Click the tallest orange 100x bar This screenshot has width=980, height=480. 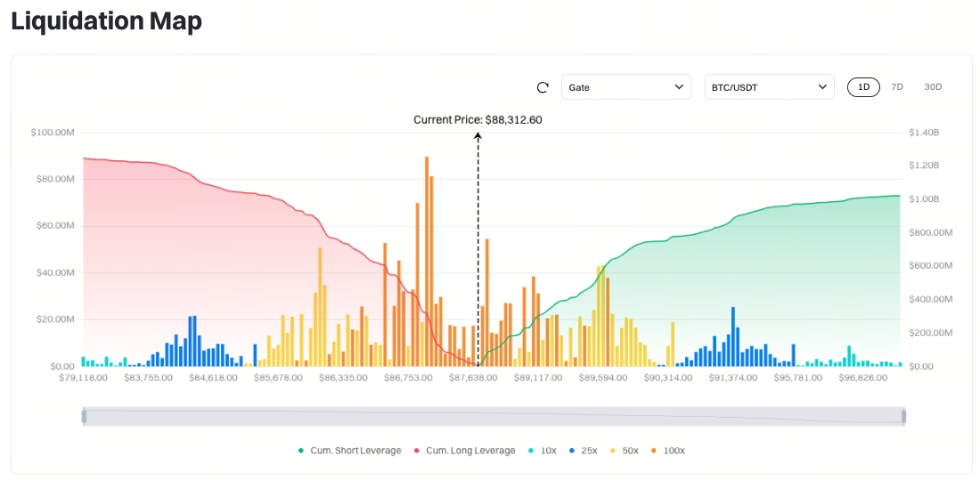tap(427, 261)
